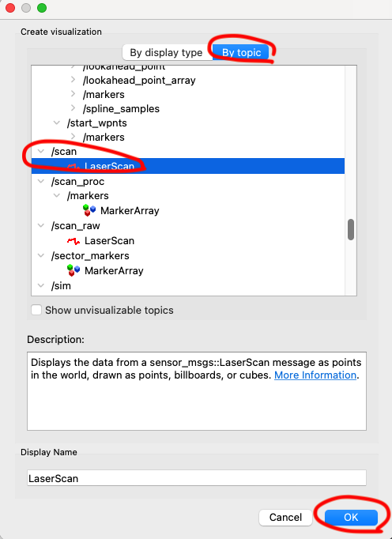
Task: Click the LaserScan icon under /scan
Action: point(73,167)
